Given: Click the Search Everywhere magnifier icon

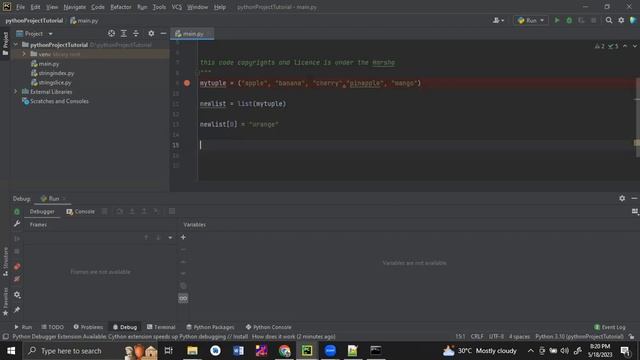Looking at the screenshot, I should [x=609, y=20].
